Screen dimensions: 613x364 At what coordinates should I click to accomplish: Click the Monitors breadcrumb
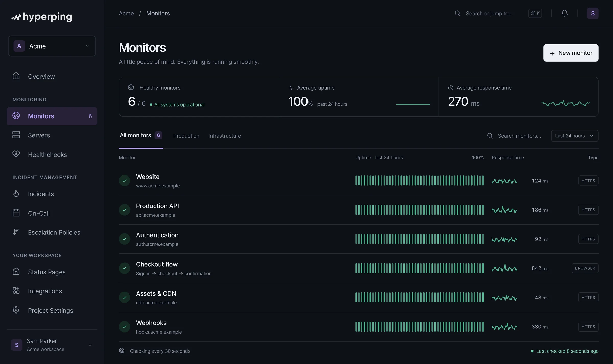158,13
